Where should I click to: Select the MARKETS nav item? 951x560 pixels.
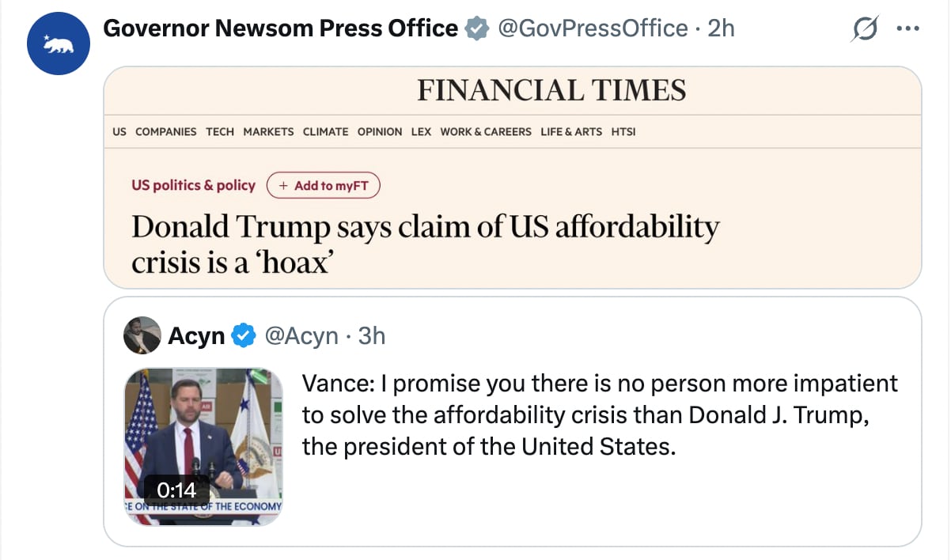pos(268,132)
